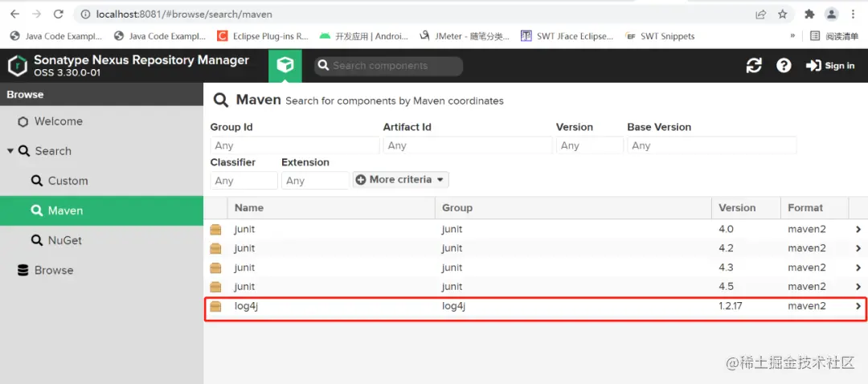Open SWT JFace Eclipse... bookmark

coord(567,36)
